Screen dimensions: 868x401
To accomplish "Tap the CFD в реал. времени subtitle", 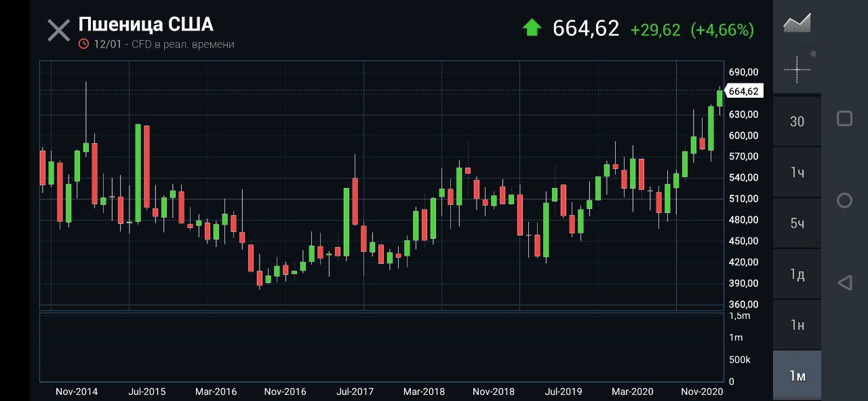I will (x=182, y=44).
